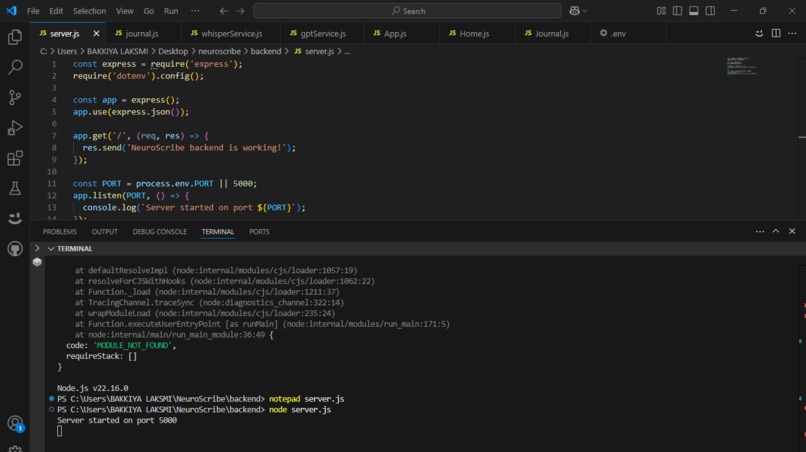Switch to the .env tab

tap(628, 33)
